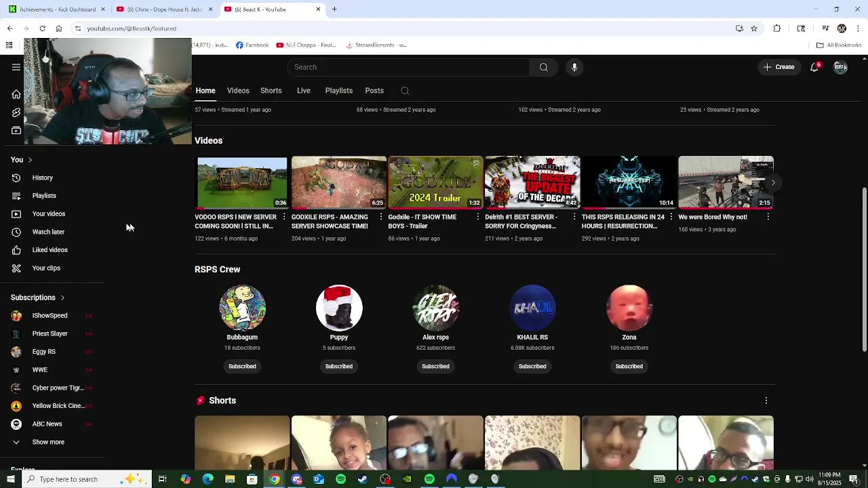Viewport: 868px width, 488px height.
Task: Click the Shorts icon in sidebar
Action: click(16, 113)
